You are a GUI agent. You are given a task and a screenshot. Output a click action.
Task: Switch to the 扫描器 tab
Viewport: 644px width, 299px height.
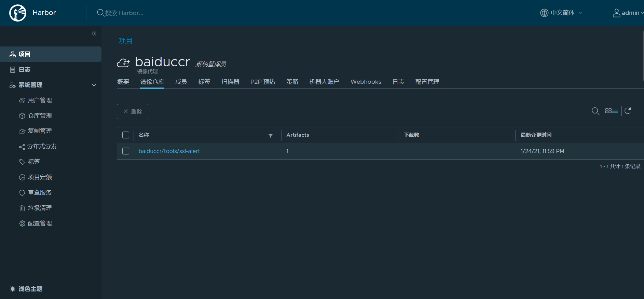[230, 82]
